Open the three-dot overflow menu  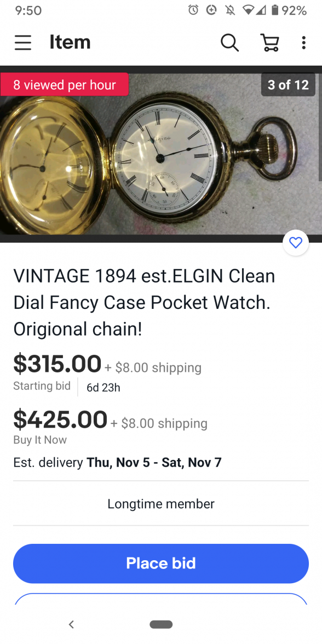(303, 42)
